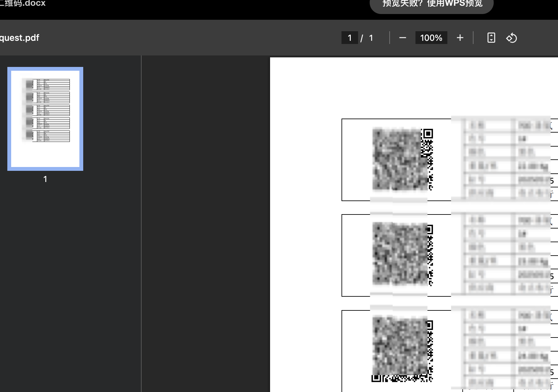Click the total page count label / 1
The width and height of the screenshot is (558, 392).
click(x=367, y=38)
